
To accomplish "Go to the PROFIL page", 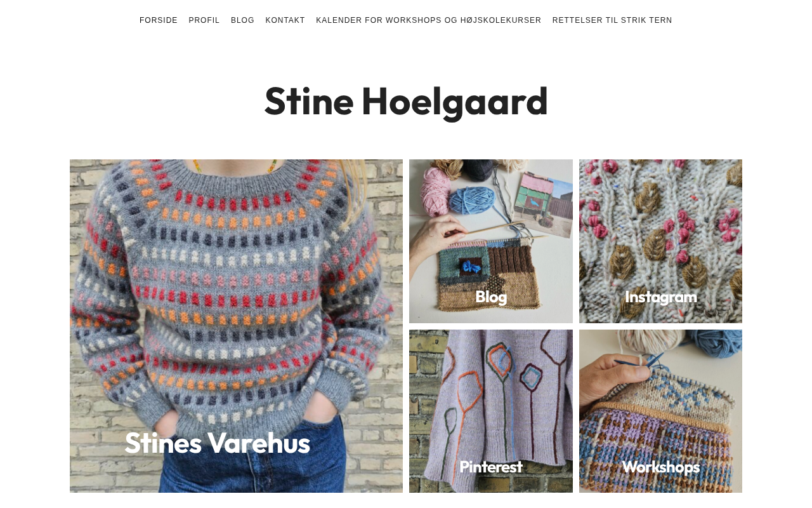I will pos(204,20).
